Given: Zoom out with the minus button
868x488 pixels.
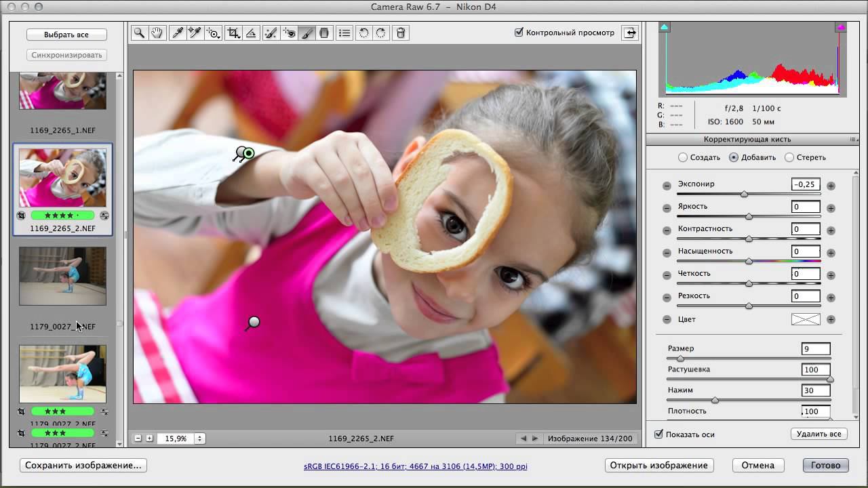Looking at the screenshot, I should coord(138,439).
